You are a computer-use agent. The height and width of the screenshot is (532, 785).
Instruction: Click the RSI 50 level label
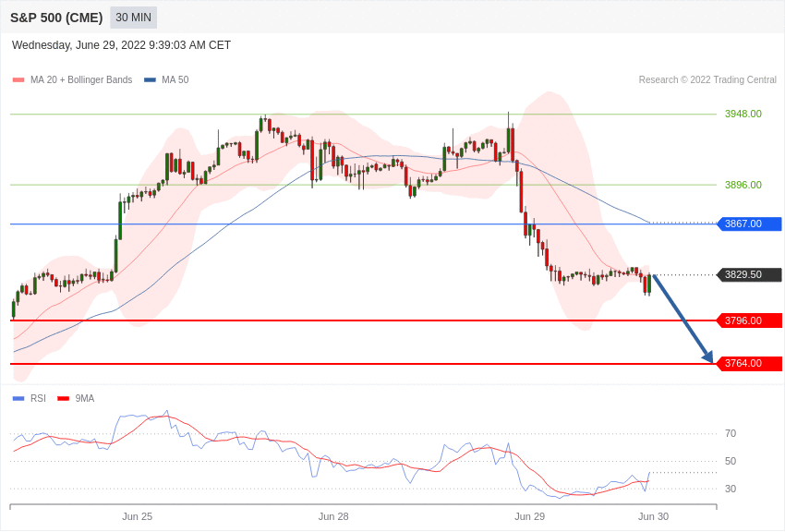point(731,461)
